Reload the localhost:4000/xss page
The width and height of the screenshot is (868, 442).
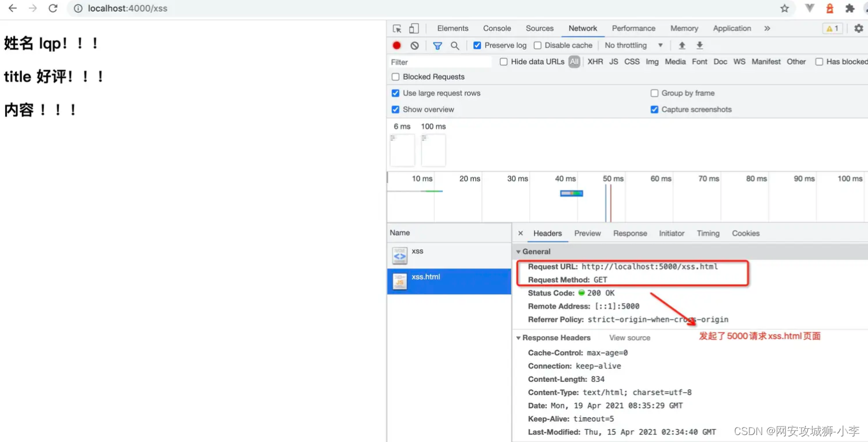[x=53, y=8]
